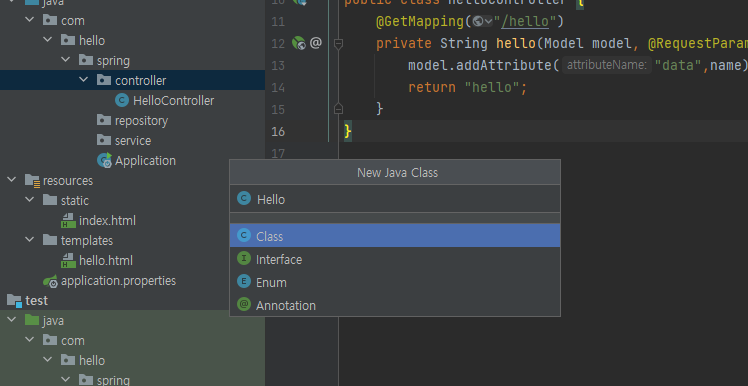Collapse the controller package chevron
The width and height of the screenshot is (748, 386).
[84, 80]
